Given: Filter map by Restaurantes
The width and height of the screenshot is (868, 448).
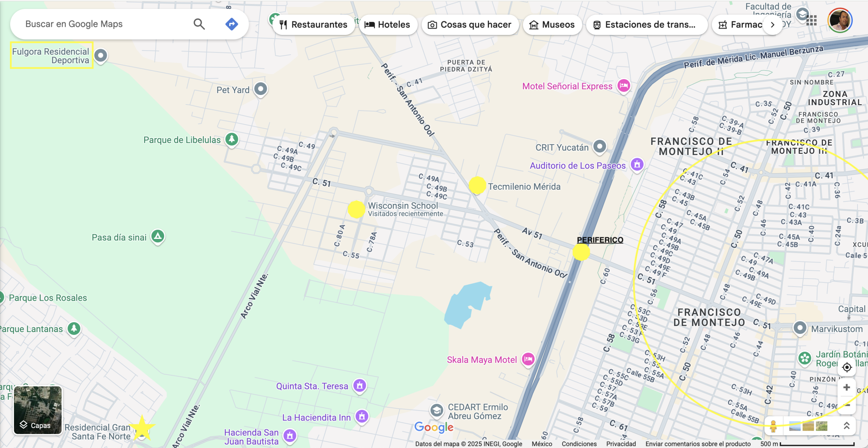Looking at the screenshot, I should point(313,25).
